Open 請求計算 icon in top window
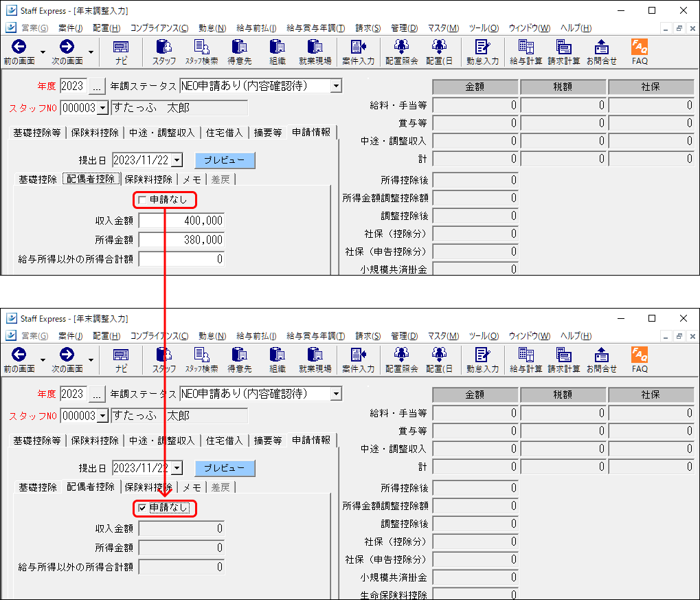The height and width of the screenshot is (600, 700). 564,52
